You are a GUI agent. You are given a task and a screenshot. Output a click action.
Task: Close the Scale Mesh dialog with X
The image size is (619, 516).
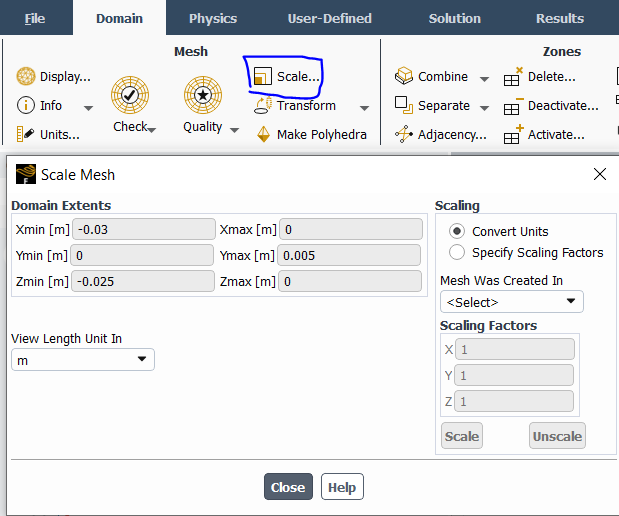[600, 174]
